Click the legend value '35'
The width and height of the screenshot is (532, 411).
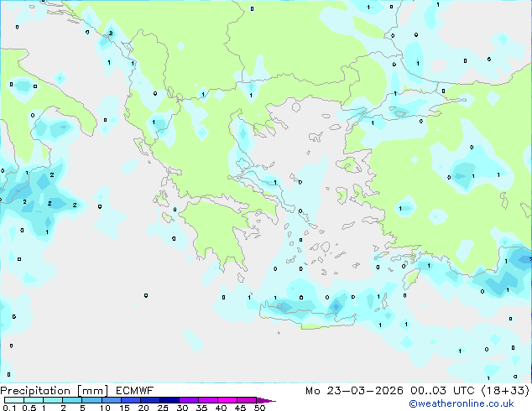click(201, 408)
